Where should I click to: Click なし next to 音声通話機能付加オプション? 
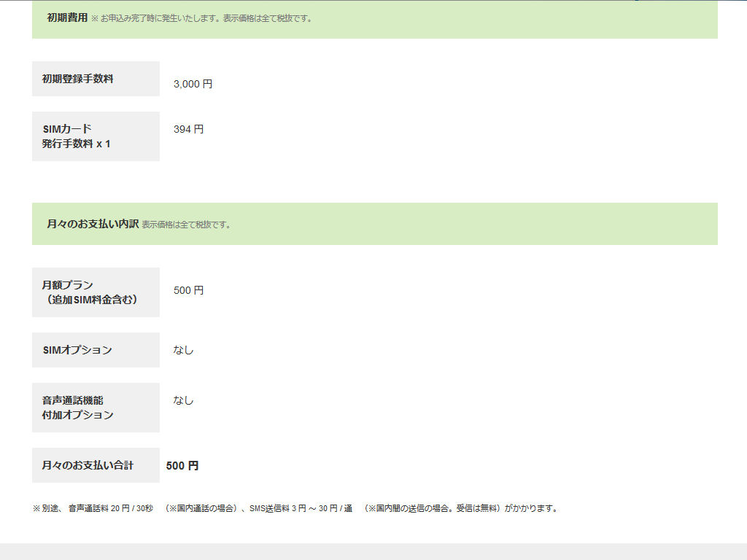pos(183,400)
